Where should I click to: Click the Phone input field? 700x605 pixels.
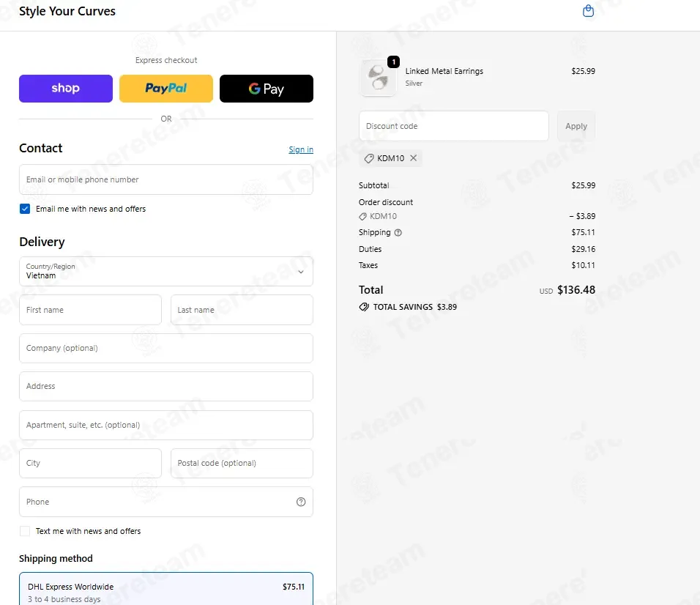point(166,502)
